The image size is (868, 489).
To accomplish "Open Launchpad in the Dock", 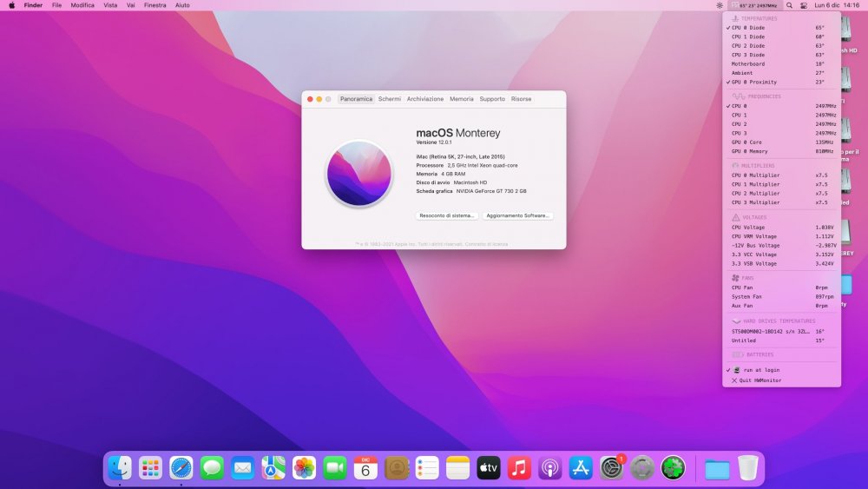I will (150, 468).
